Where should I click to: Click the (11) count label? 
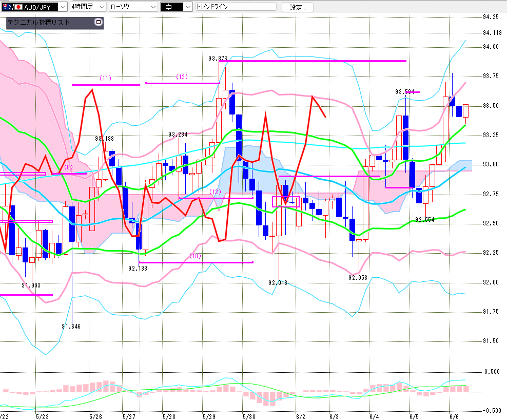tap(105, 79)
